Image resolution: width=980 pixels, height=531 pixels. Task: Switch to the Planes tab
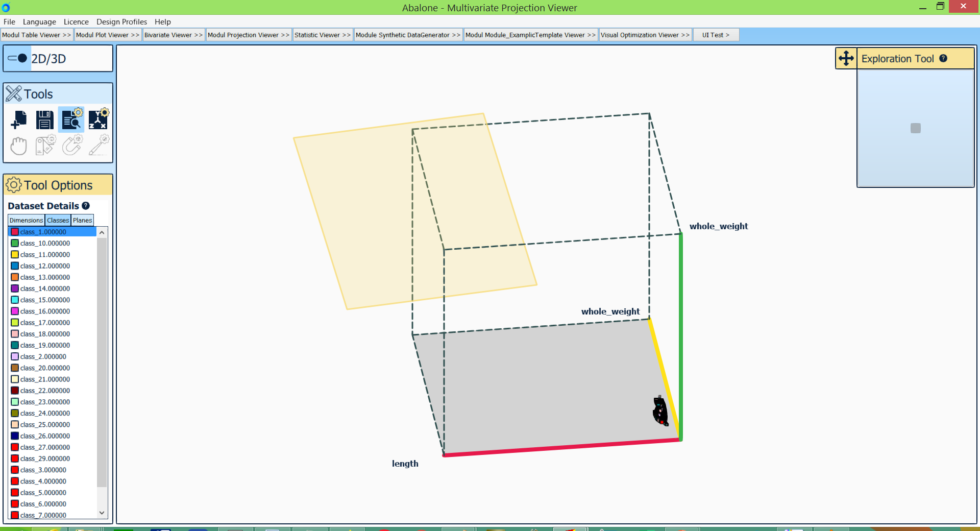click(x=82, y=220)
